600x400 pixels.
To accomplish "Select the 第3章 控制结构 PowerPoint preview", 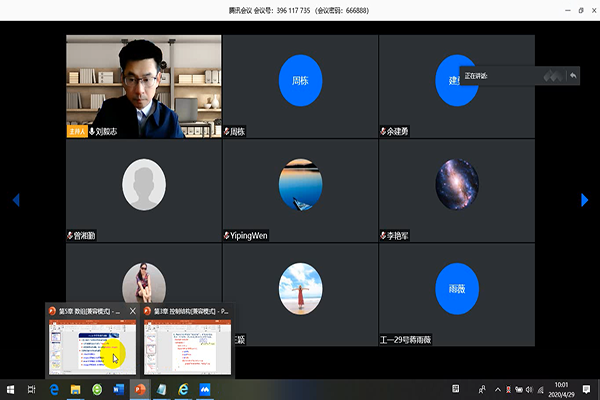I will tap(187, 345).
